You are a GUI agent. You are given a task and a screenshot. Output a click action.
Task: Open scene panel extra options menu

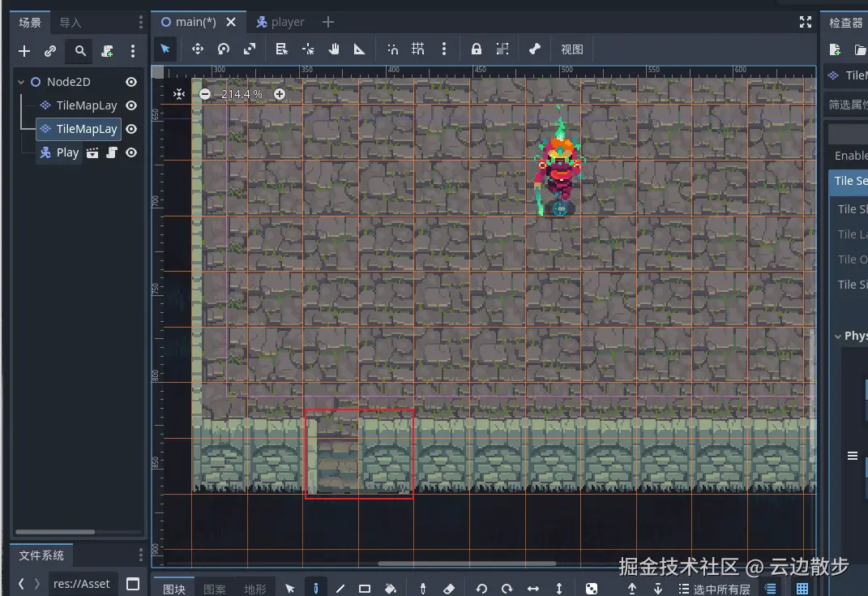[x=133, y=51]
